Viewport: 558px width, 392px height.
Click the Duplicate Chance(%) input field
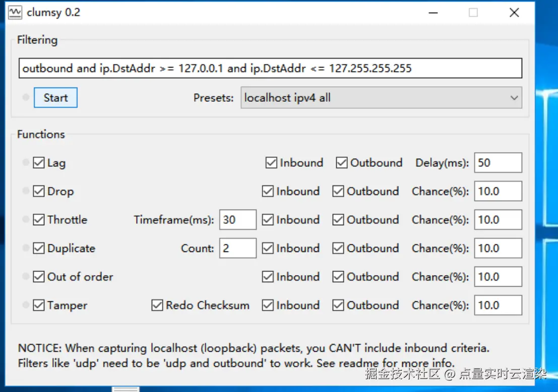(498, 248)
